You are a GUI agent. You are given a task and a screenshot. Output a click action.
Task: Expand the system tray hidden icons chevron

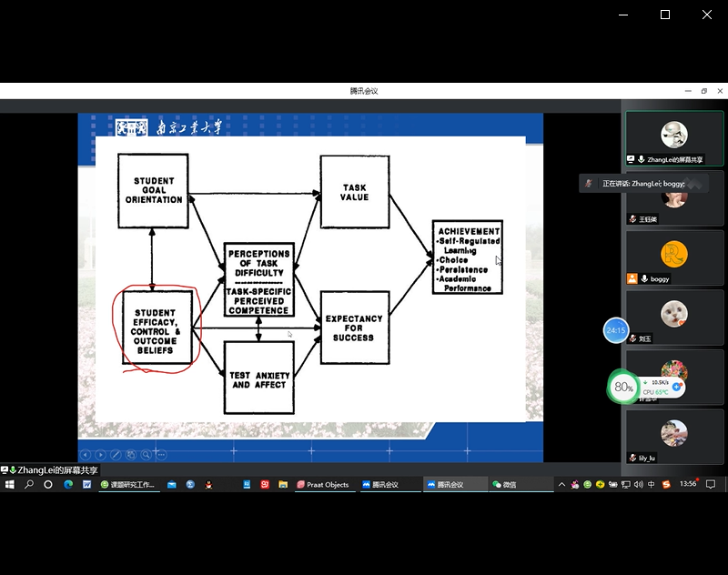(x=561, y=485)
